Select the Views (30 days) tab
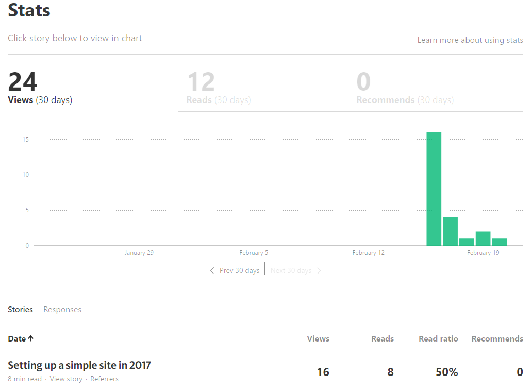532x392 pixels. pos(40,89)
